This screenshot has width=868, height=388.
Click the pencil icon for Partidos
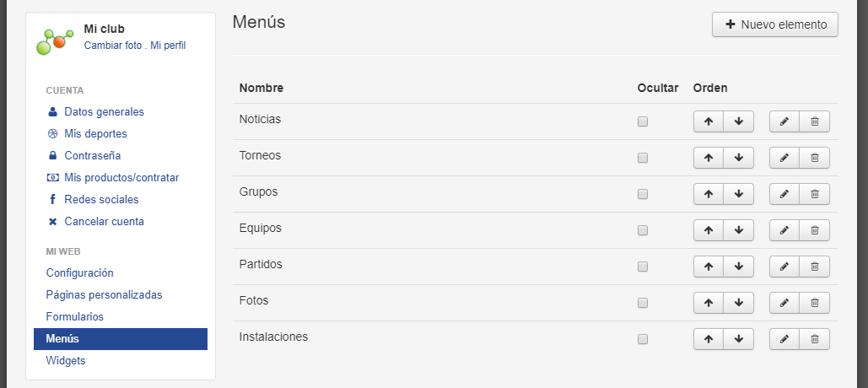tap(784, 267)
